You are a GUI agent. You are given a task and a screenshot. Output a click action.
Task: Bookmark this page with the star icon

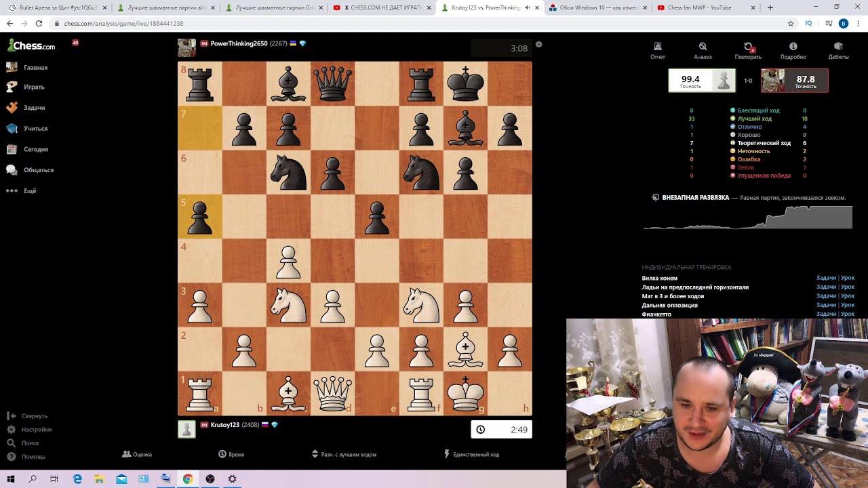[x=790, y=23]
